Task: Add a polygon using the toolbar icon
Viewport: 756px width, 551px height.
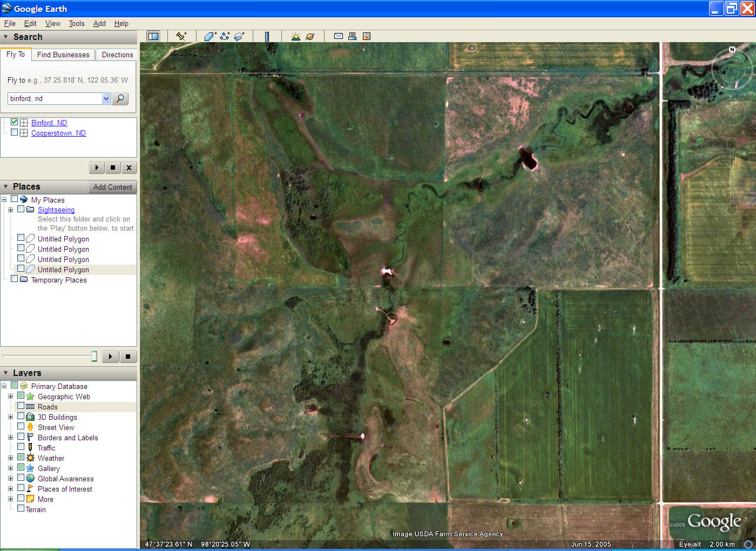Action: point(210,36)
